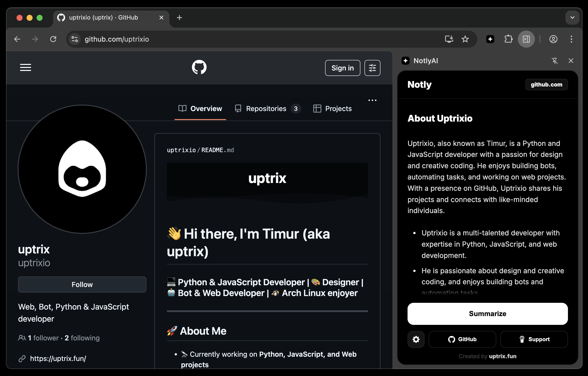Open site information icon in address bar
This screenshot has height=376, width=588.
[74, 39]
